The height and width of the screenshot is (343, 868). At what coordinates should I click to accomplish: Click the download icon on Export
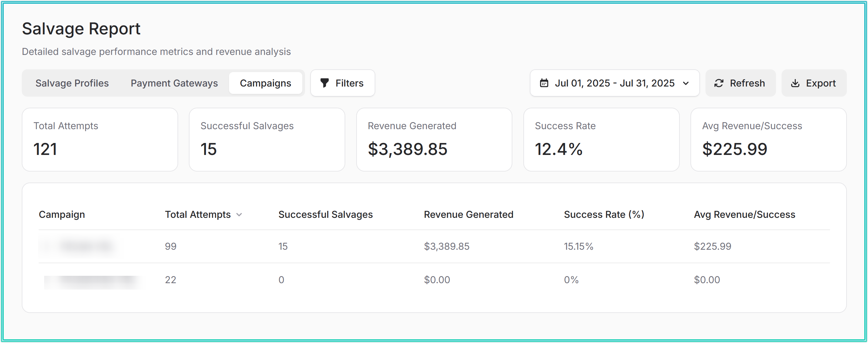[x=795, y=83]
